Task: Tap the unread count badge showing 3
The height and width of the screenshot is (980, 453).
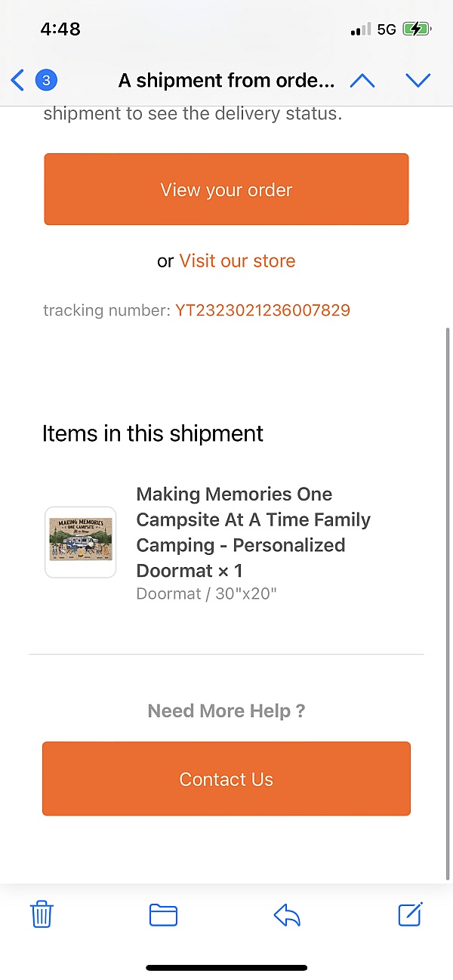Action: 47,80
